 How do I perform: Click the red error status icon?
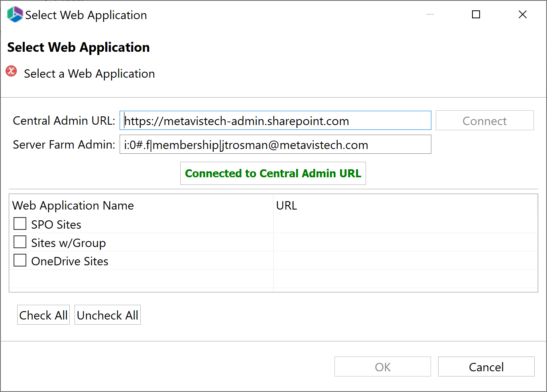coord(11,71)
